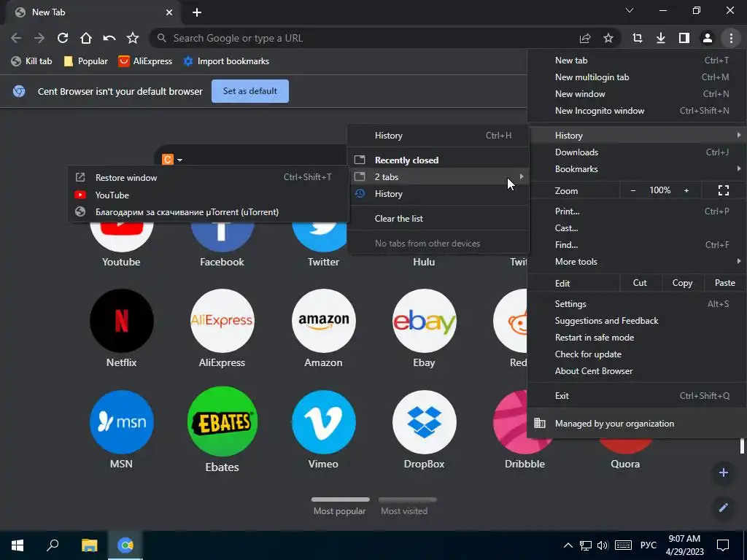Focus the Search Google or type a URL field
Screen dimensions: 747x560
[362, 38]
